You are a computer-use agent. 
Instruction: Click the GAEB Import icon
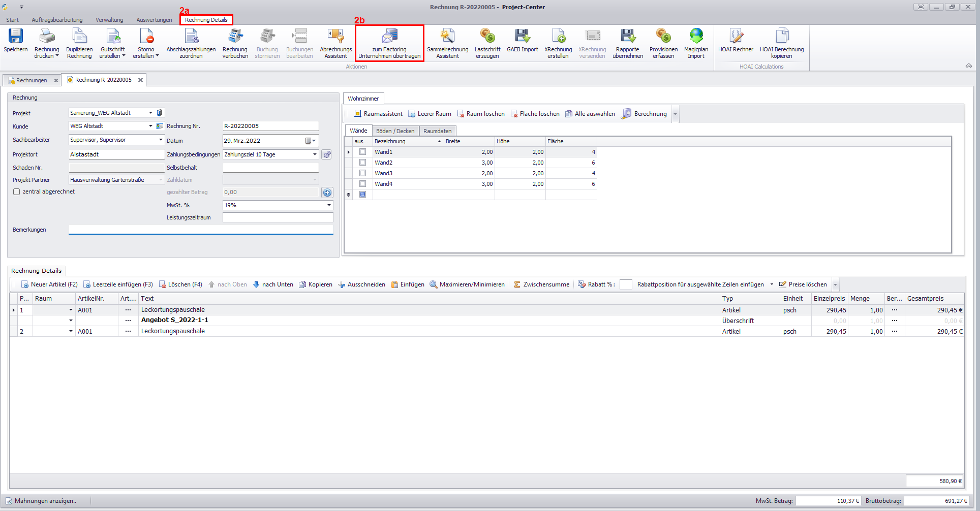tap(522, 37)
